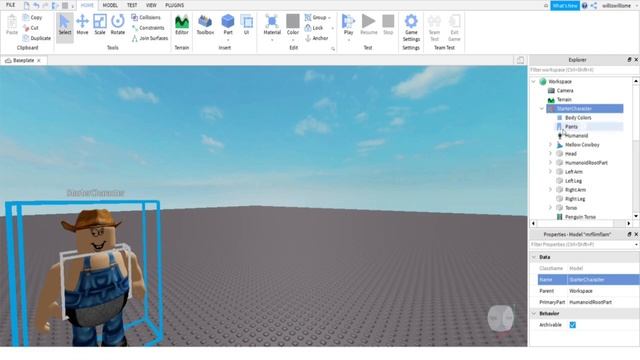Close the Baseplate tab
The height and width of the screenshot is (360, 640).
pos(39,60)
